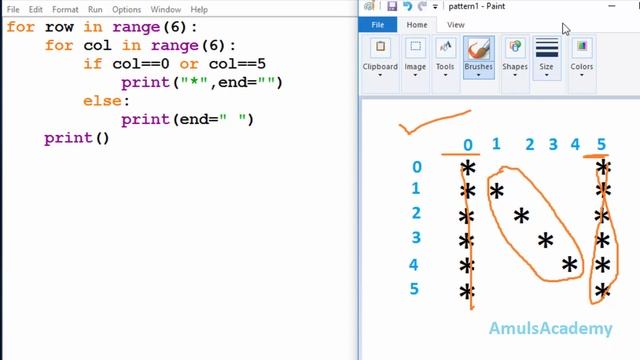Open the Format menu in the Python editor
The width and height of the screenshot is (640, 360).
[65, 9]
